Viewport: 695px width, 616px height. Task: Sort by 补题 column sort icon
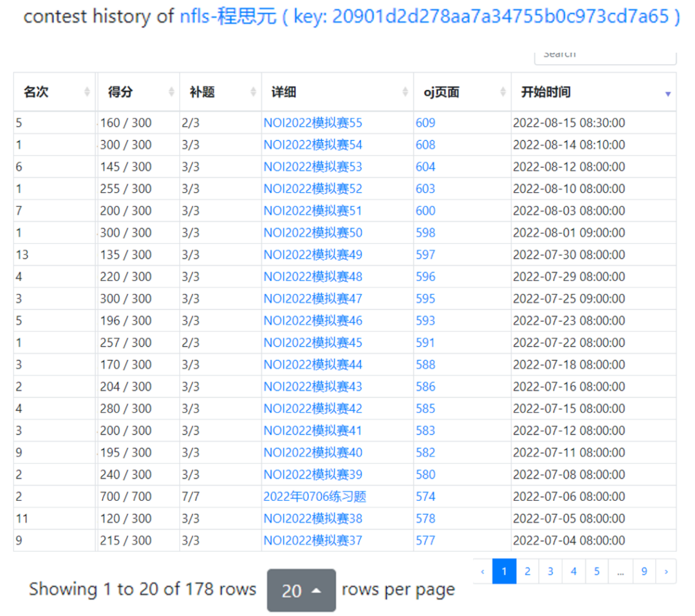pyautogui.click(x=254, y=93)
